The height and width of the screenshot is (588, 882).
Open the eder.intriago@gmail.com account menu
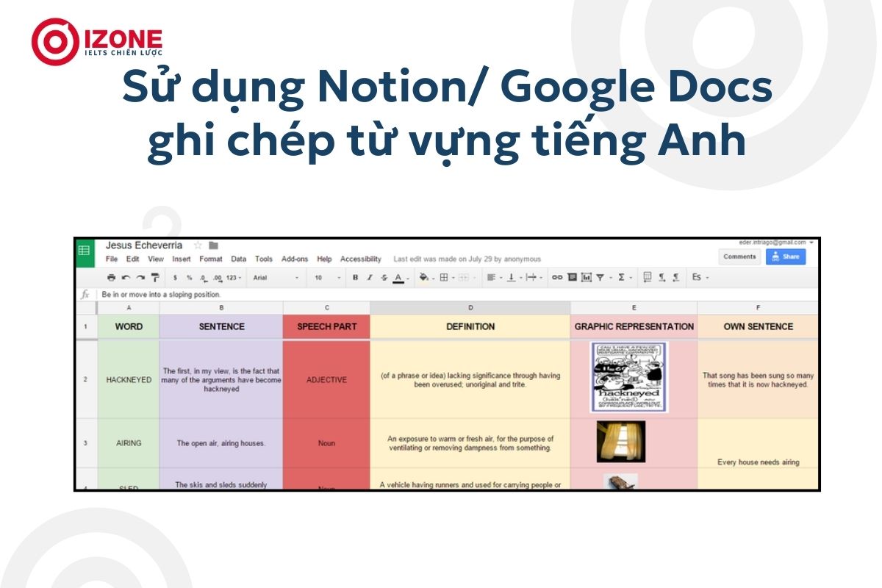pyautogui.click(x=777, y=243)
